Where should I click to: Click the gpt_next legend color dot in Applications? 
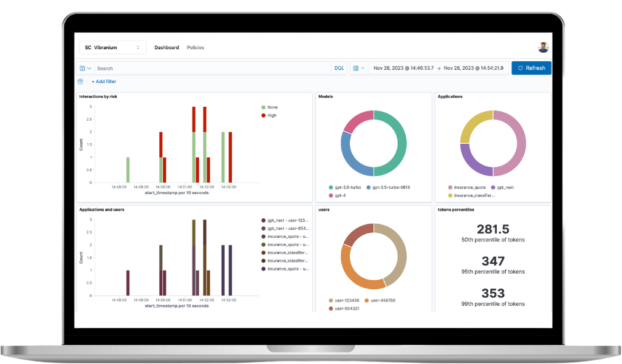point(493,187)
